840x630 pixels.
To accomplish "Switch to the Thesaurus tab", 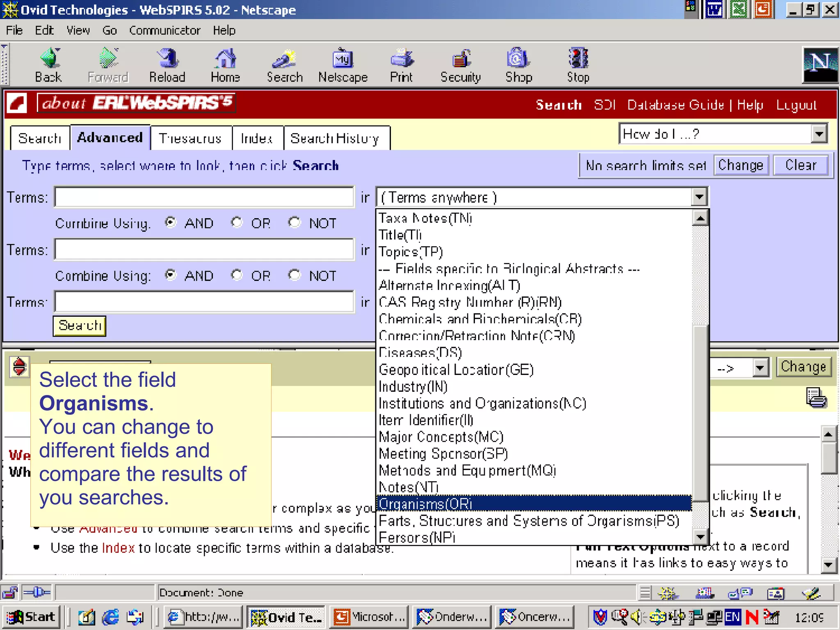I will coord(191,138).
